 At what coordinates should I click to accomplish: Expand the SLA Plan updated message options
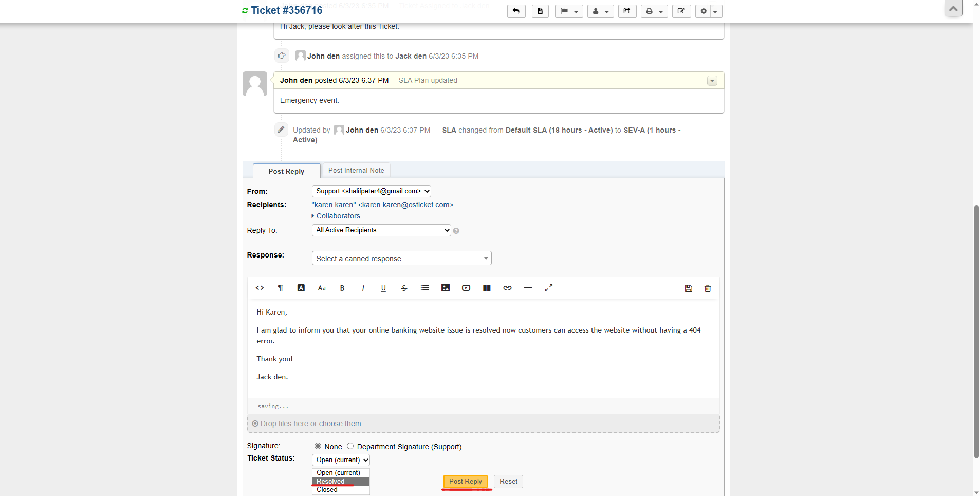point(711,80)
